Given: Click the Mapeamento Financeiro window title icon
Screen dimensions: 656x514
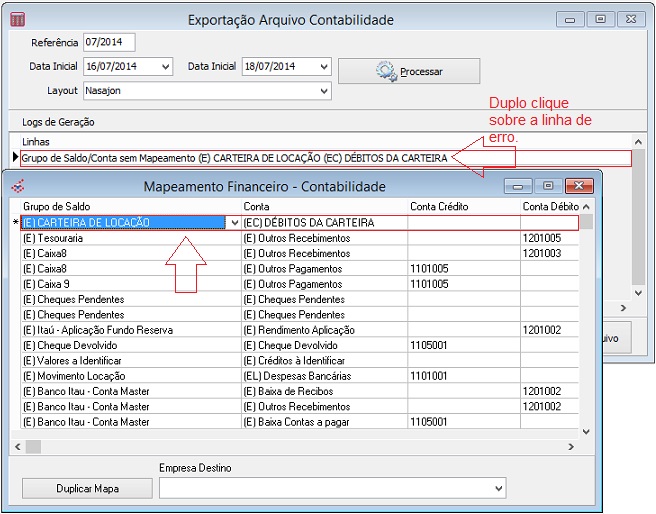Looking at the screenshot, I should (18, 186).
